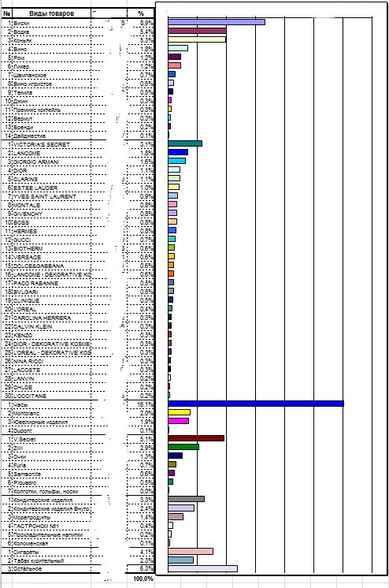
Task: Select the 'GUCCI' cell
Action: (x=52, y=240)
